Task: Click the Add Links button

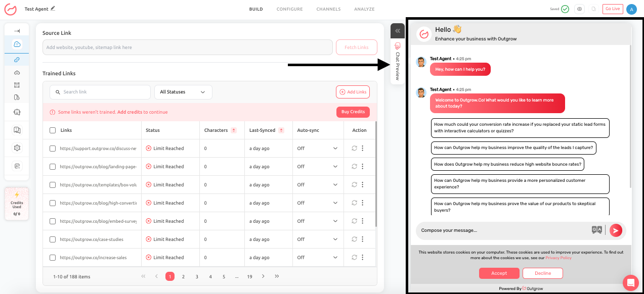Action: pyautogui.click(x=353, y=92)
